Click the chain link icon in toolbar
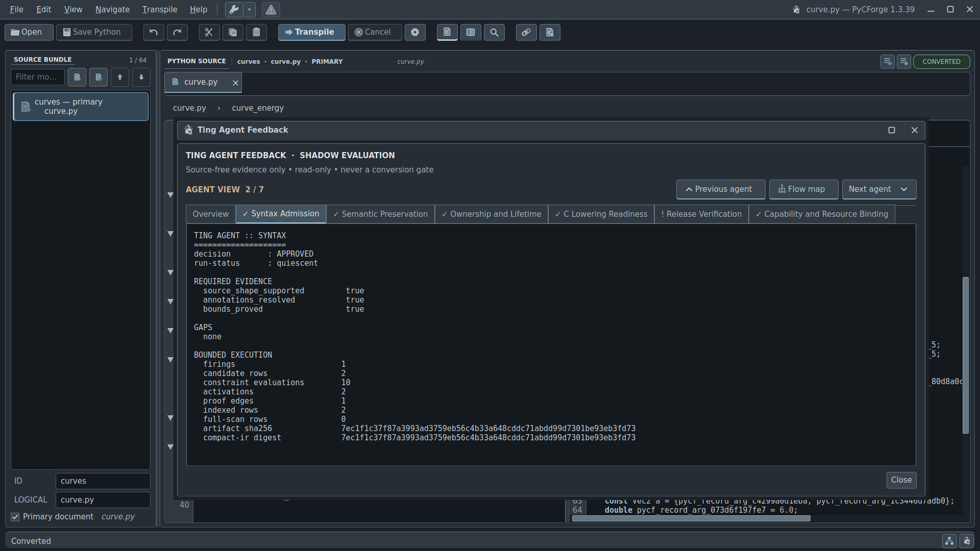The width and height of the screenshot is (980, 551). click(526, 32)
